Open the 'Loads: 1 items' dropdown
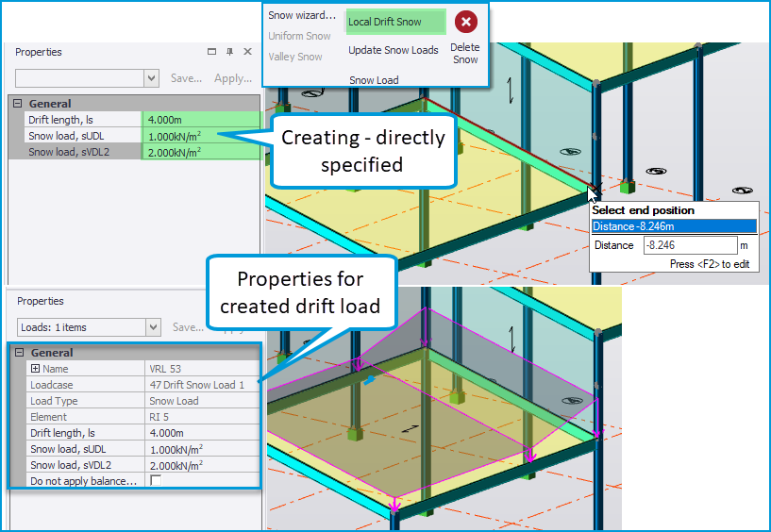771x532 pixels. tap(153, 327)
